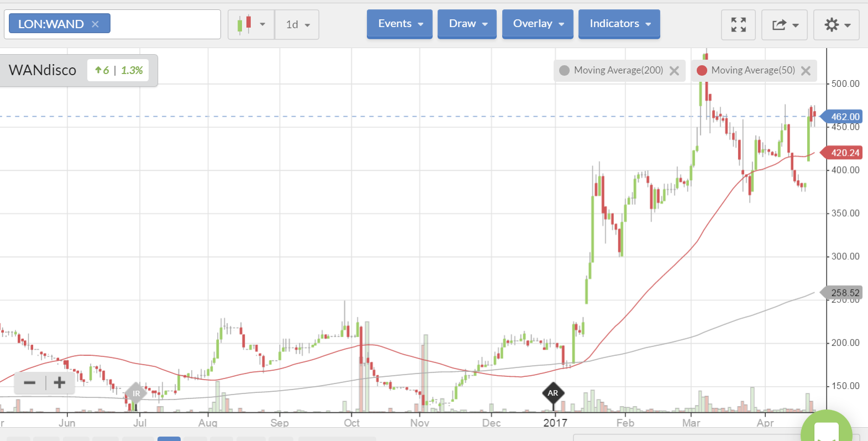Remove the Moving Average(200) overlay

[674, 71]
